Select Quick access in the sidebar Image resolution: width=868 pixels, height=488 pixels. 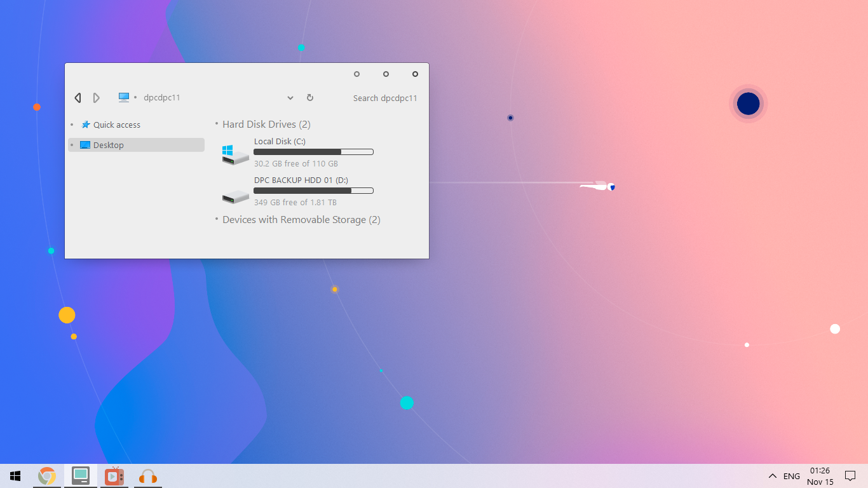117,125
